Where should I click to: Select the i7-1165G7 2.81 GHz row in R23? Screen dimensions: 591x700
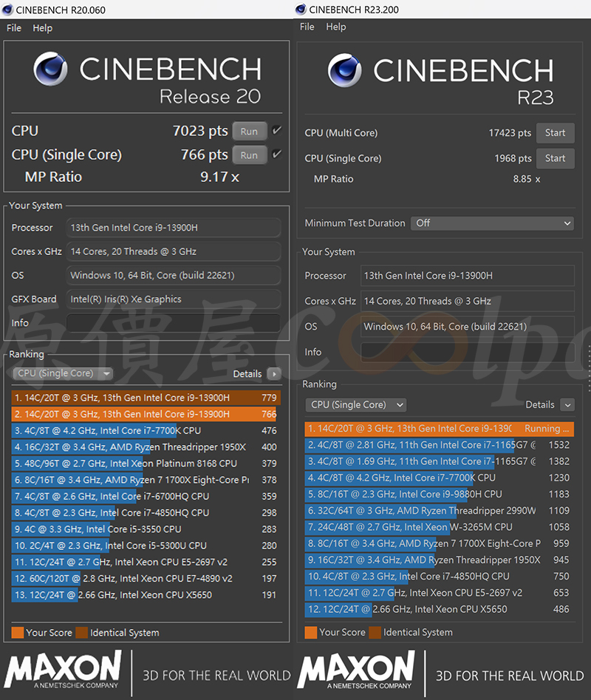pos(440,445)
